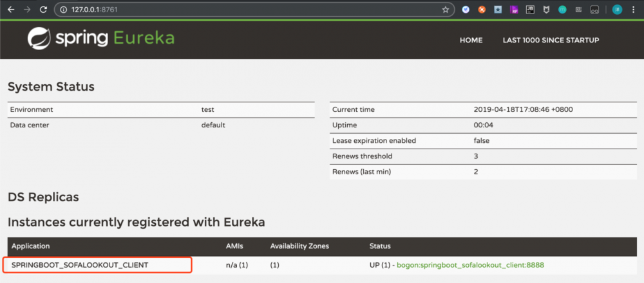Open the McAfee shield extension

(546, 10)
